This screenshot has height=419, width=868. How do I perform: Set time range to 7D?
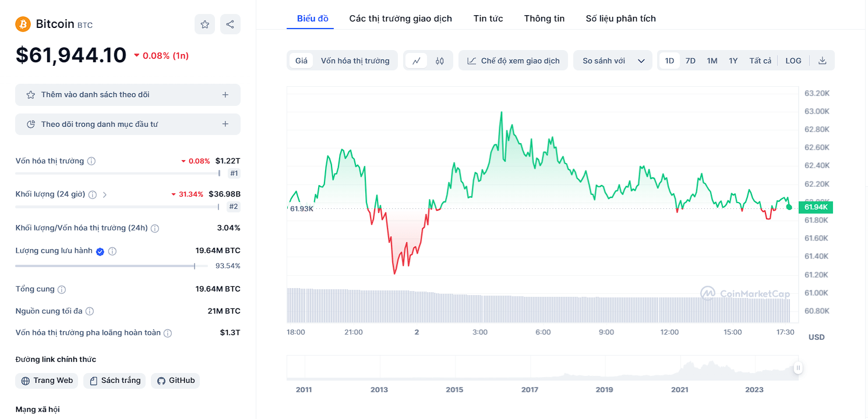click(690, 61)
